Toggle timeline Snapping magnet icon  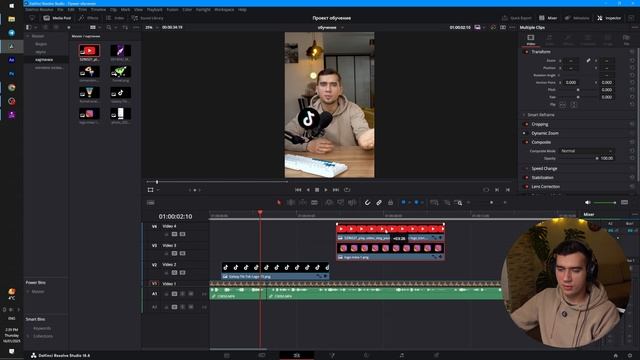[x=367, y=202]
